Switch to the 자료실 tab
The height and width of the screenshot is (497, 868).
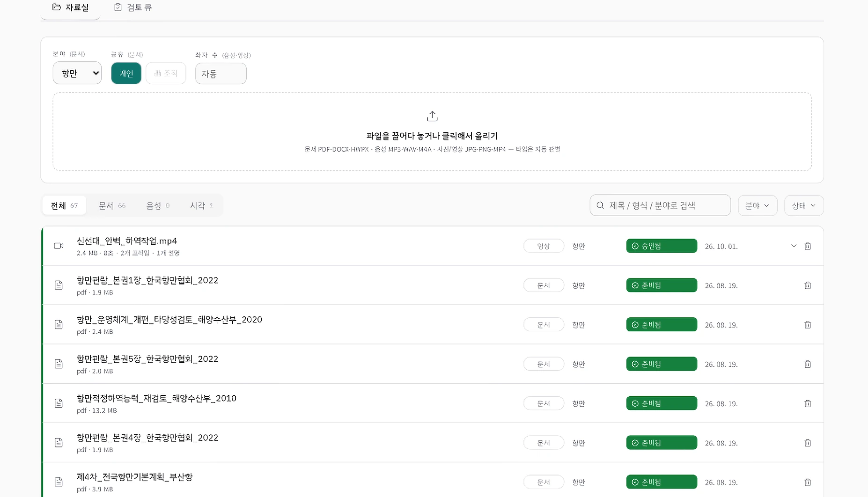[71, 7]
